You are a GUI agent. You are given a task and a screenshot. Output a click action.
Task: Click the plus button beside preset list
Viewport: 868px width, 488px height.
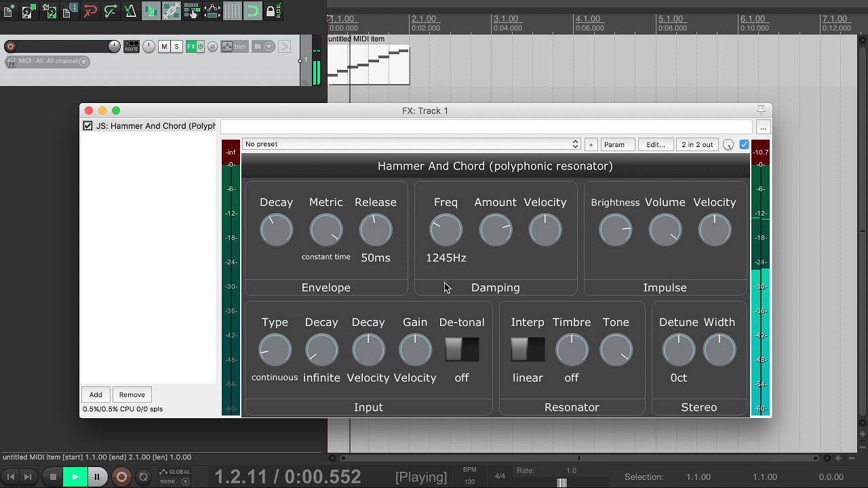[x=591, y=144]
